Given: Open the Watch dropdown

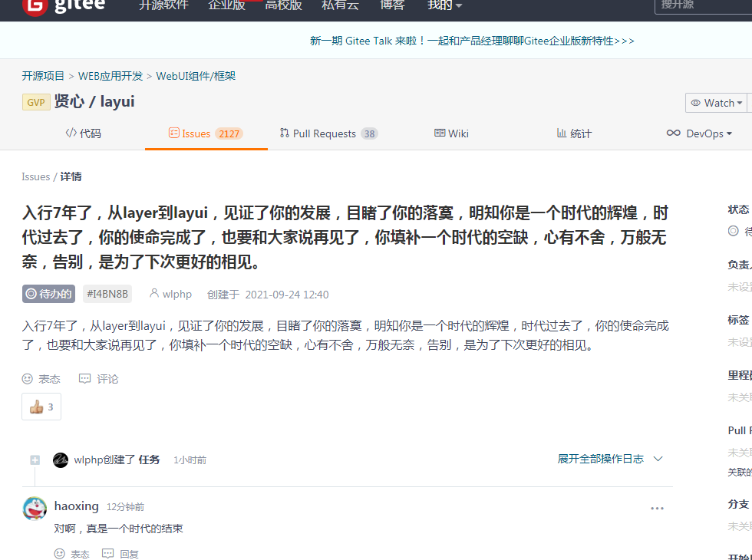Looking at the screenshot, I should point(717,103).
